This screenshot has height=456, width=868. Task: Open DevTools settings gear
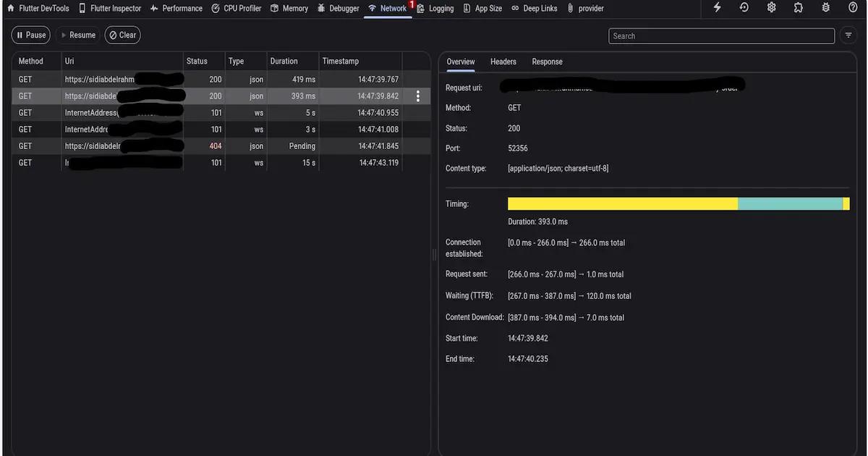pyautogui.click(x=772, y=8)
